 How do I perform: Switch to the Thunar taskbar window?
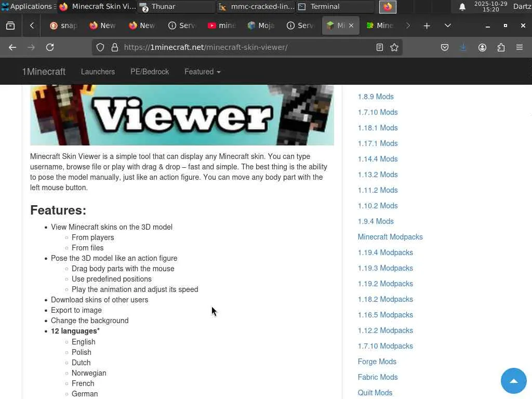(x=177, y=6)
